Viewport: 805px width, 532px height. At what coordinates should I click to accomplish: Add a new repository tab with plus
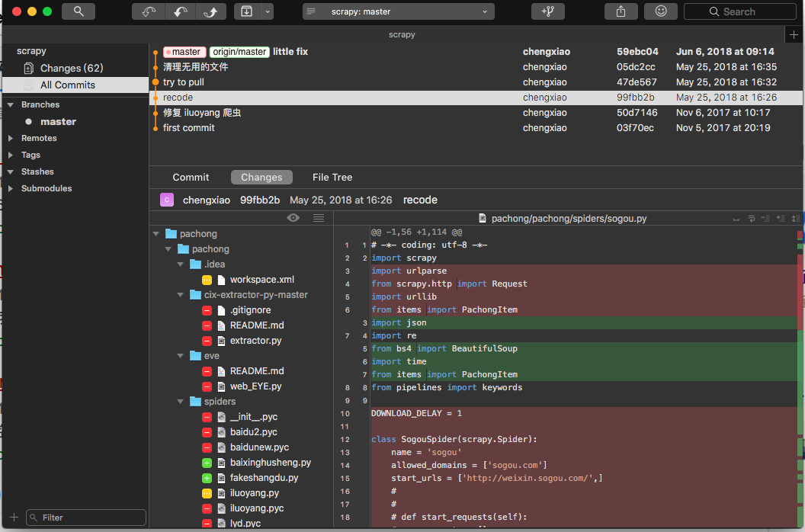click(x=794, y=35)
